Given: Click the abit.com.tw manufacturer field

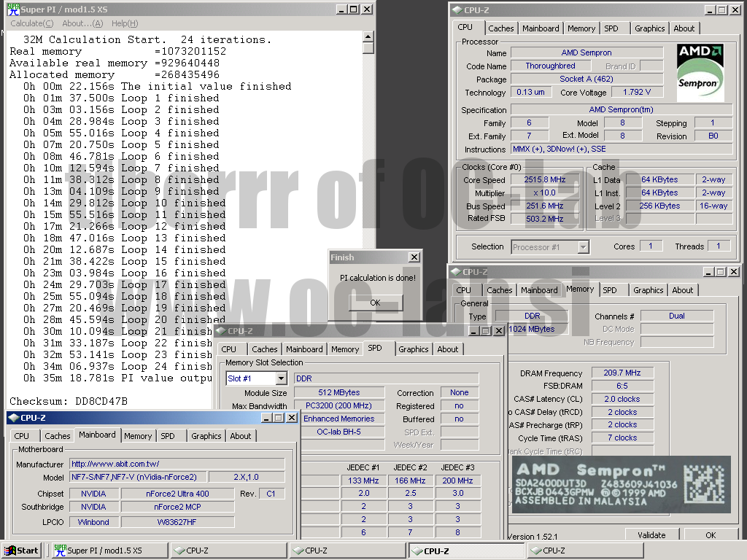Looking at the screenshot, I should tap(177, 464).
